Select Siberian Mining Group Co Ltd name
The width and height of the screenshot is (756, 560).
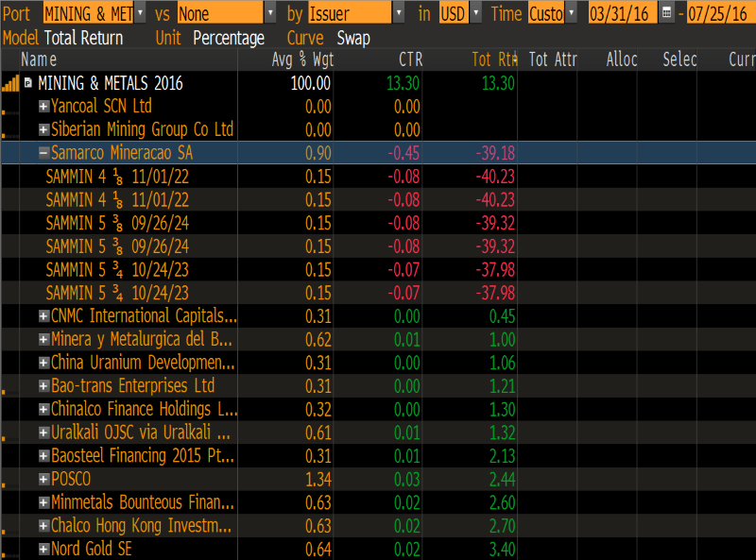[x=143, y=129]
